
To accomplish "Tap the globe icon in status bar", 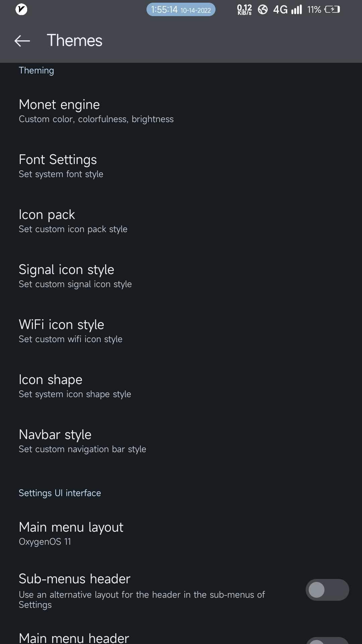I will [x=263, y=9].
